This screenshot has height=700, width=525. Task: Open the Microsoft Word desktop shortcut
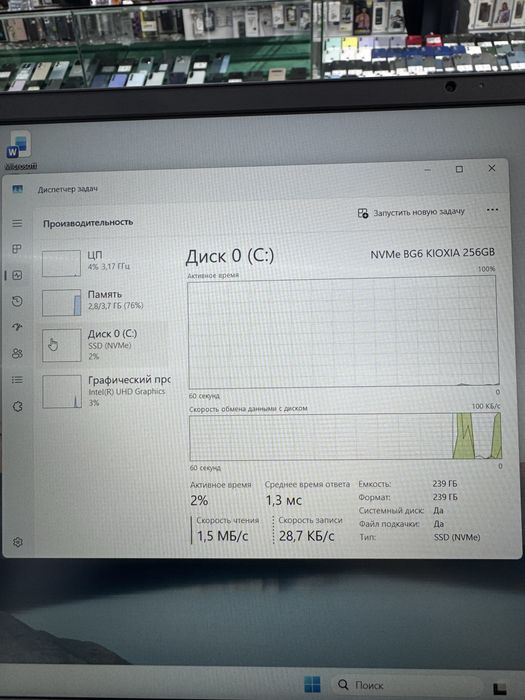point(20,150)
